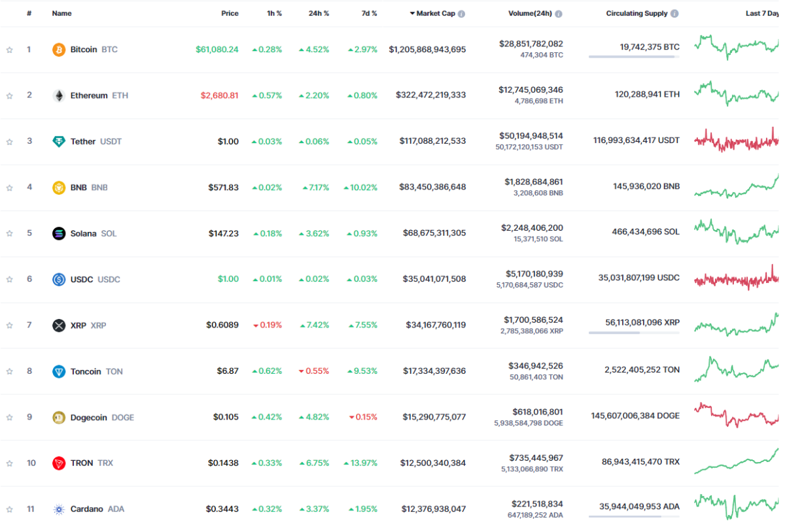This screenshot has width=785, height=532.
Task: Open the Bitcoin BTC name link
Action: (x=94, y=50)
